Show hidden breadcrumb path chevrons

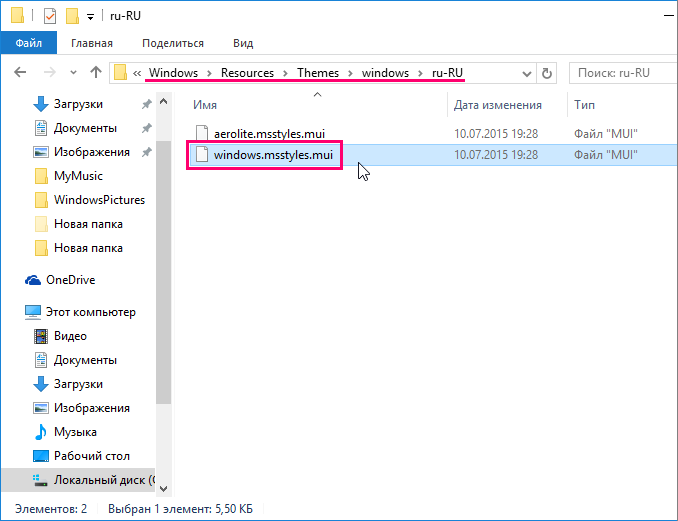pyautogui.click(x=137, y=73)
